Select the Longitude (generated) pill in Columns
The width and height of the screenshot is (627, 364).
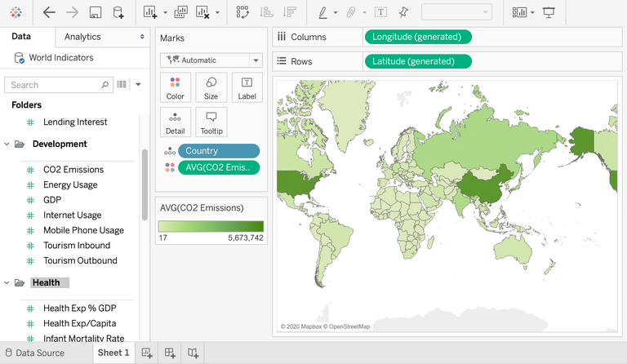tap(417, 37)
